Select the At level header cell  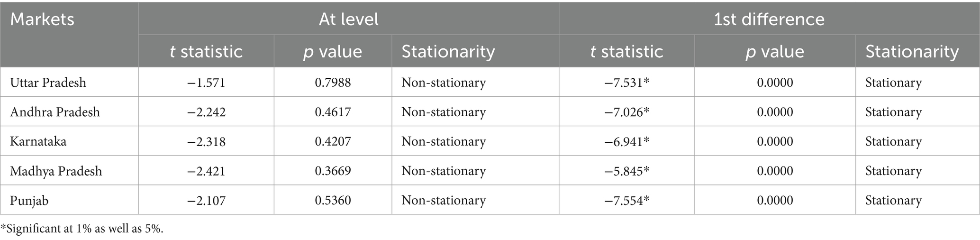(x=348, y=19)
